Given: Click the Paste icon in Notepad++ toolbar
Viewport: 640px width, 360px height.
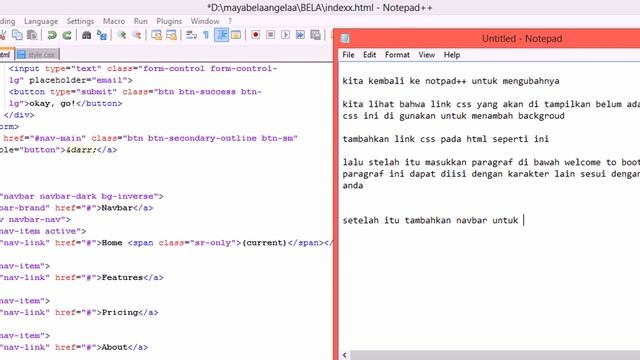Looking at the screenshot, I should (x=32, y=35).
